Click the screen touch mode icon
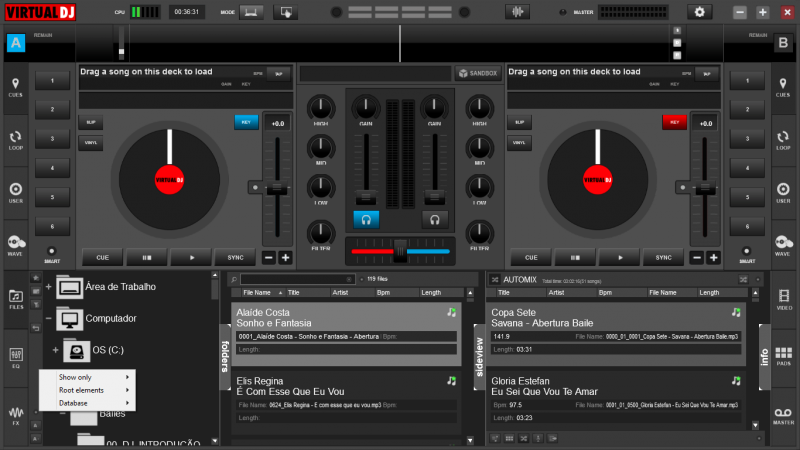This screenshot has height=450, width=800. (286, 12)
